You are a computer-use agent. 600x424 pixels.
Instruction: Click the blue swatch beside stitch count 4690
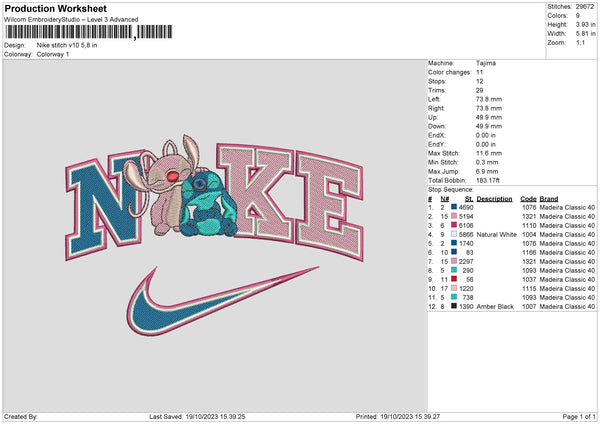(x=454, y=207)
